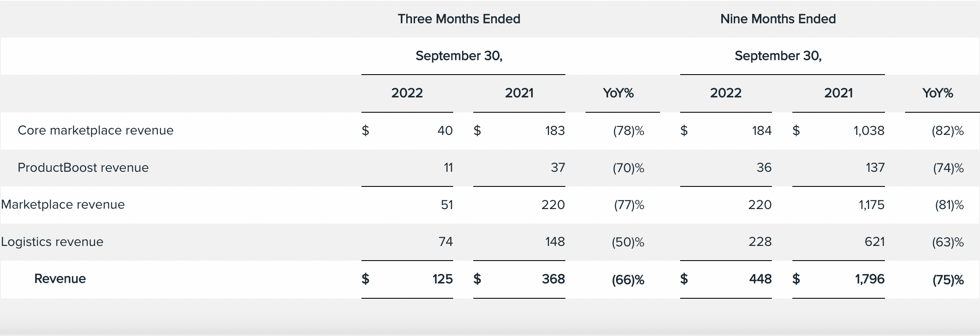Viewport: 980px width, 336px height.
Task: Click the Core marketplace revenue row label
Action: pos(95,130)
